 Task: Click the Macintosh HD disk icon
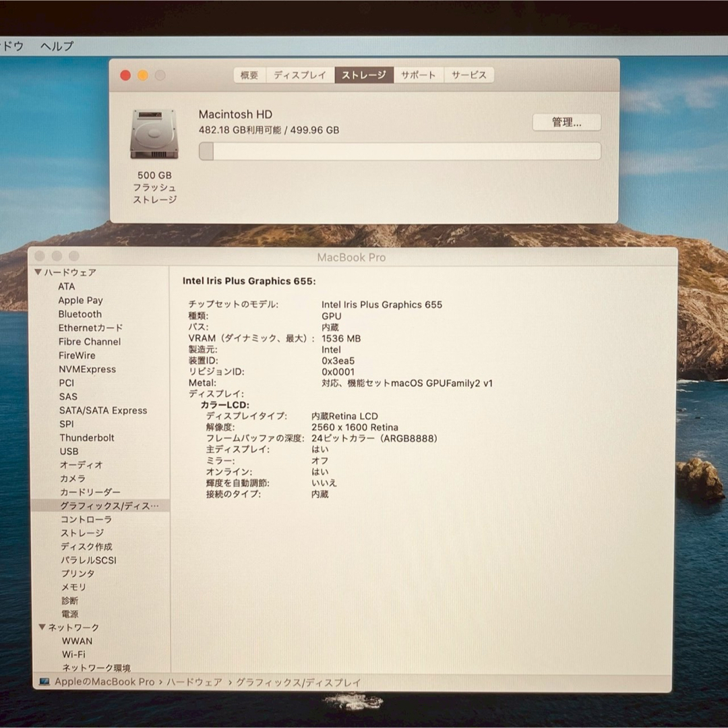[154, 135]
